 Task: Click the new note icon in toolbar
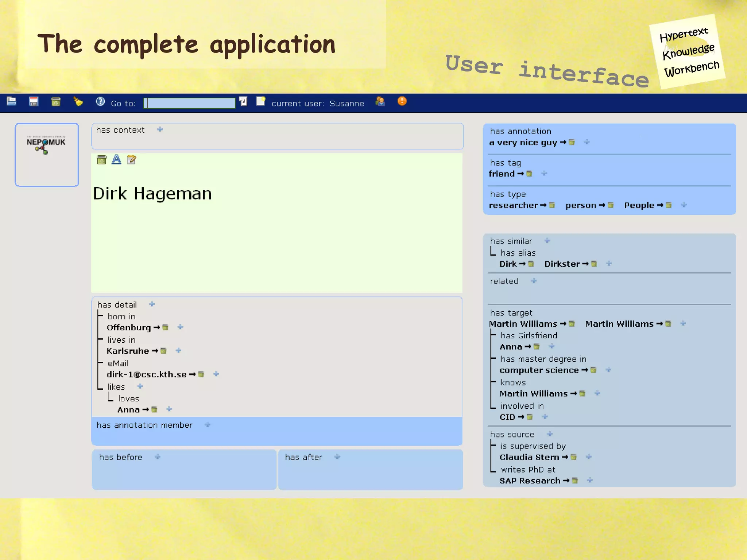click(x=260, y=101)
